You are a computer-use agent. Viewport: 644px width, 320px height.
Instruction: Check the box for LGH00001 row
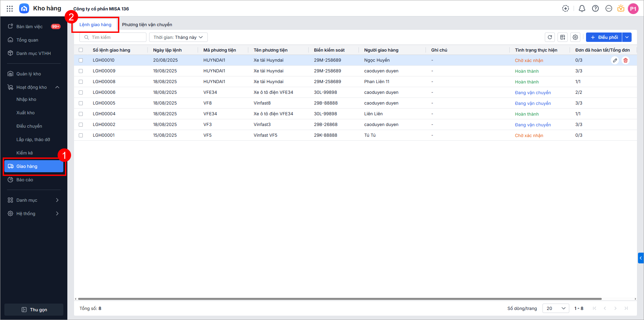pyautogui.click(x=81, y=135)
